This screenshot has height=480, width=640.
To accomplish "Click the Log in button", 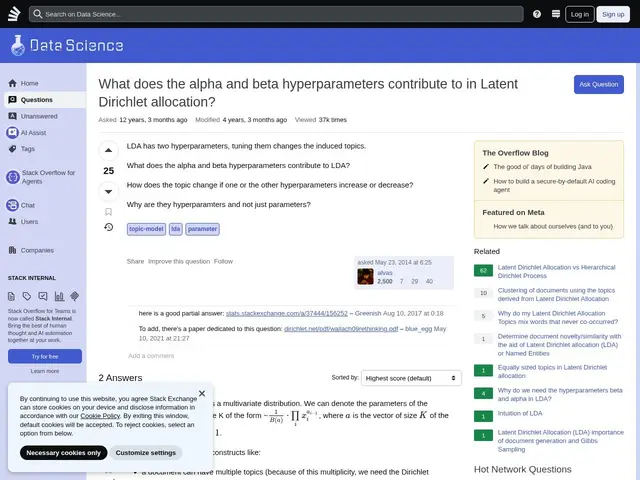I will 580,14.
